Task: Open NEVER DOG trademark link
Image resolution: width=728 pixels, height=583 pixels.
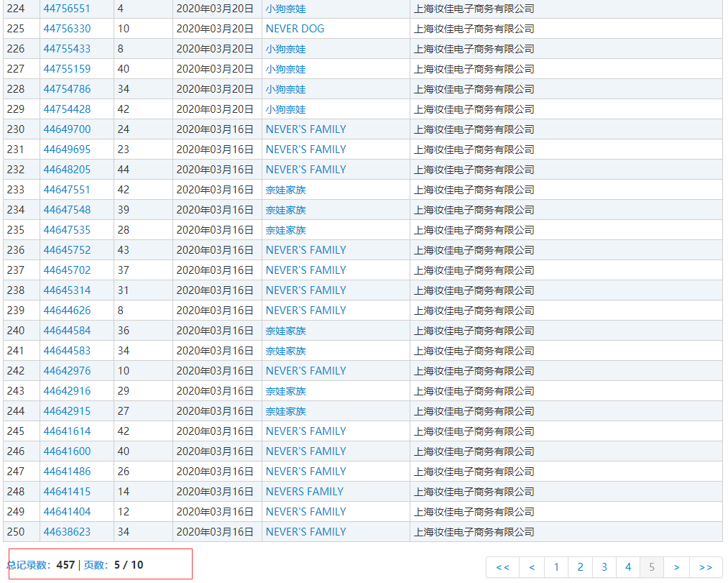Action: coord(295,29)
